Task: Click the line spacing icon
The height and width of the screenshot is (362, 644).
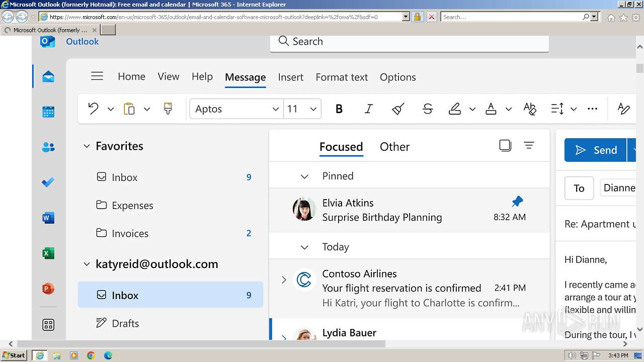Action: (557, 109)
